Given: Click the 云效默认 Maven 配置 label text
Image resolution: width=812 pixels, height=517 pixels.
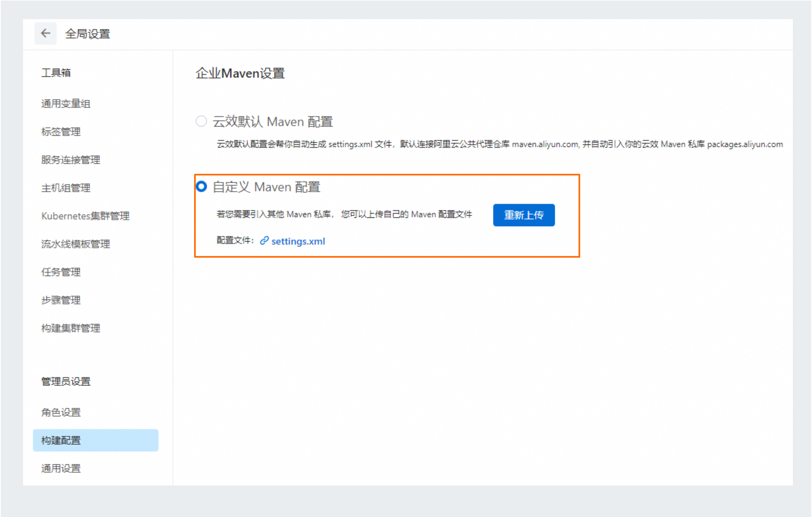Looking at the screenshot, I should (x=273, y=121).
